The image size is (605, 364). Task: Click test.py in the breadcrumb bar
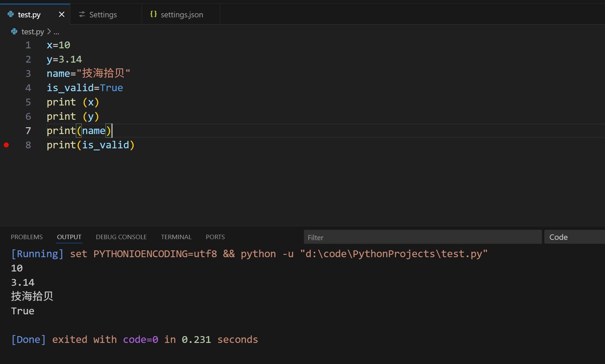click(33, 32)
